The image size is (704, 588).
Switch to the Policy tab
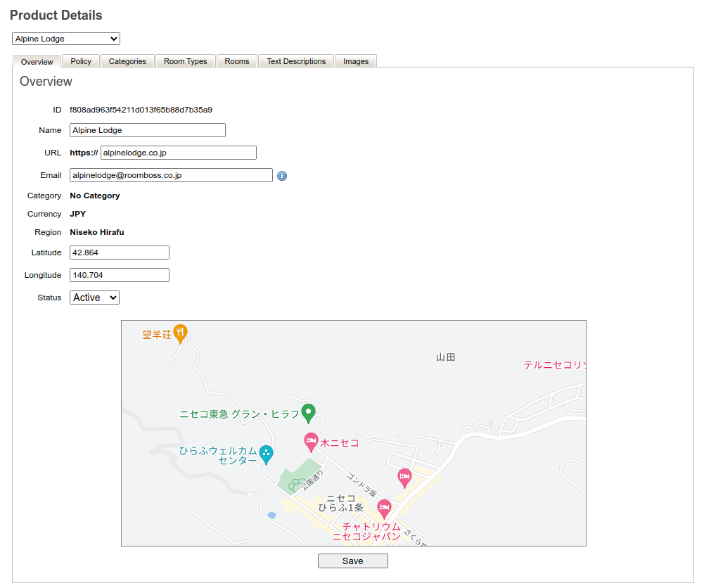click(81, 61)
